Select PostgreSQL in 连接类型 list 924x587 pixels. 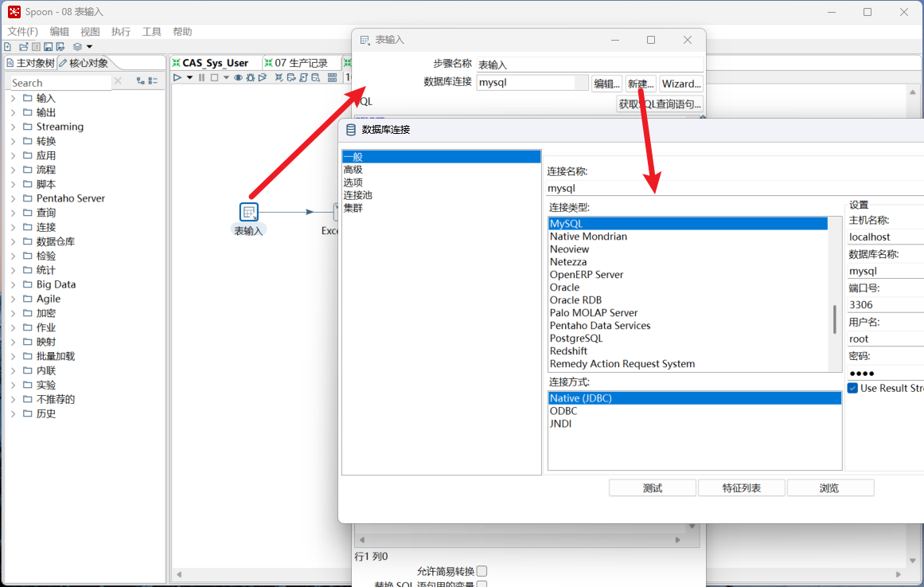[x=688, y=339]
